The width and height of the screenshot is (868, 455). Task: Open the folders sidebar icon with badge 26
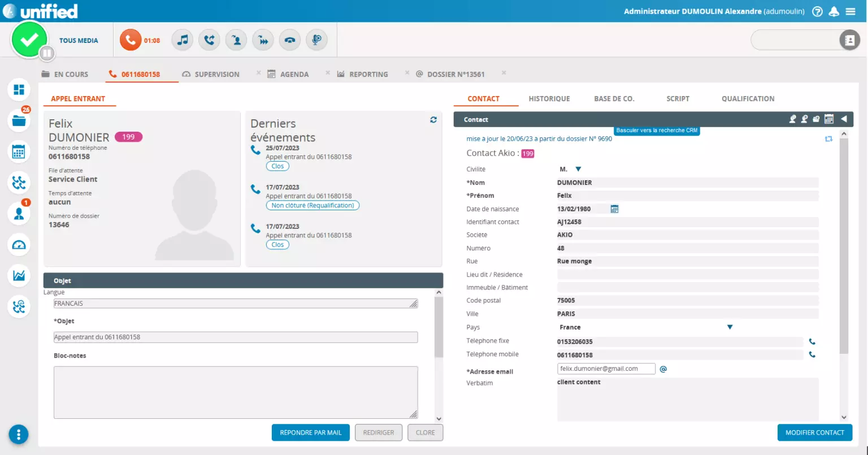[x=19, y=120]
